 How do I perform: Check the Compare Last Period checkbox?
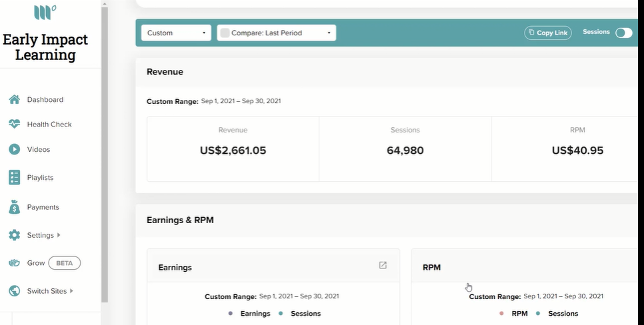pos(225,33)
